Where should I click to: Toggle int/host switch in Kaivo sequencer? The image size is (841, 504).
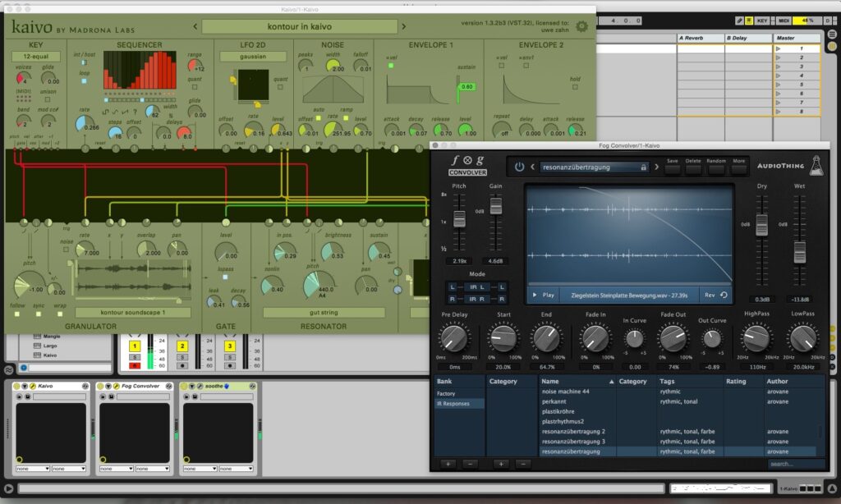(85, 62)
